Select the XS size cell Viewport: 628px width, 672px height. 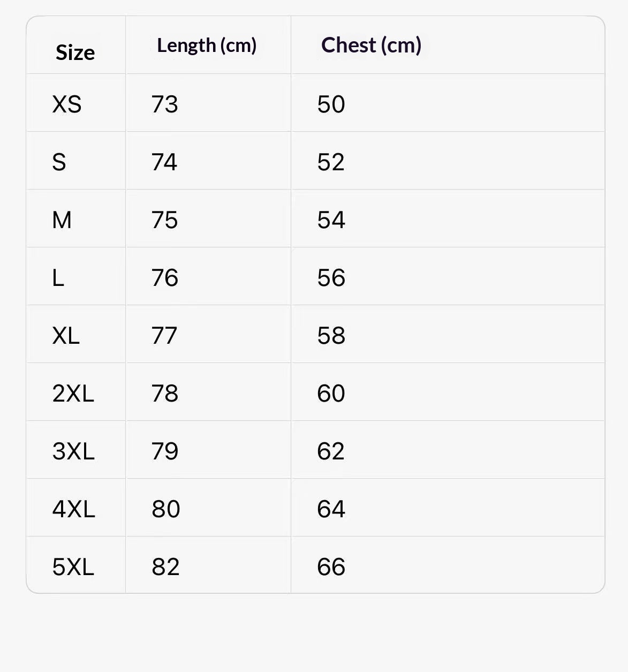(x=67, y=104)
